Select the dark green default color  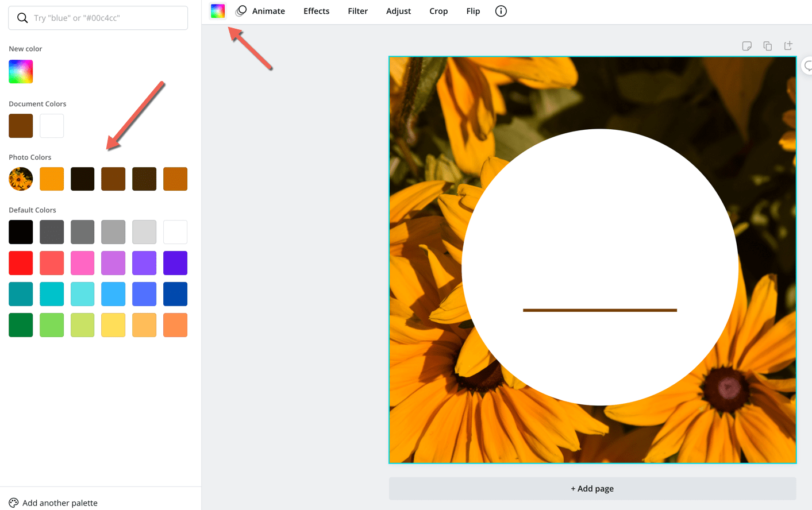pos(21,325)
